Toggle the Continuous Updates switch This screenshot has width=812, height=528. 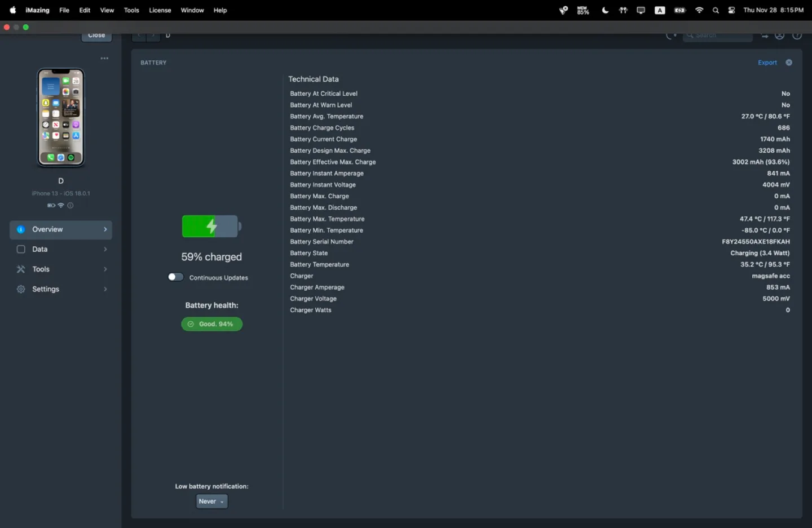click(x=175, y=277)
